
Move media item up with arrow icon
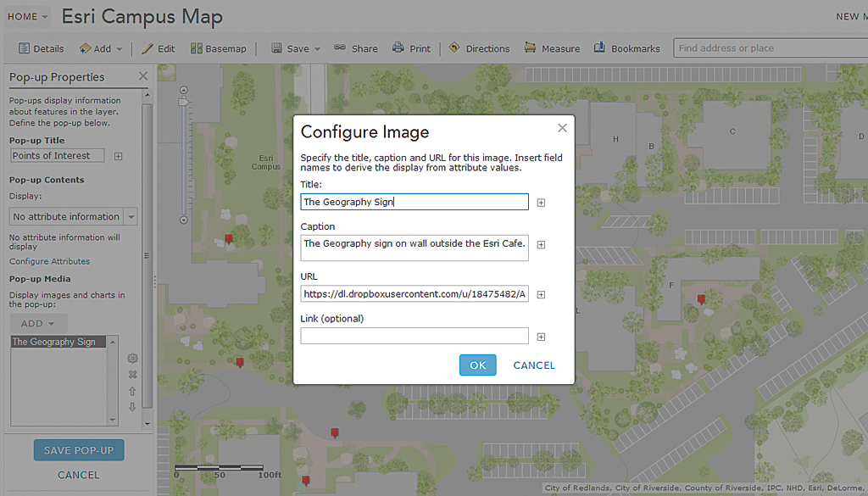click(132, 391)
